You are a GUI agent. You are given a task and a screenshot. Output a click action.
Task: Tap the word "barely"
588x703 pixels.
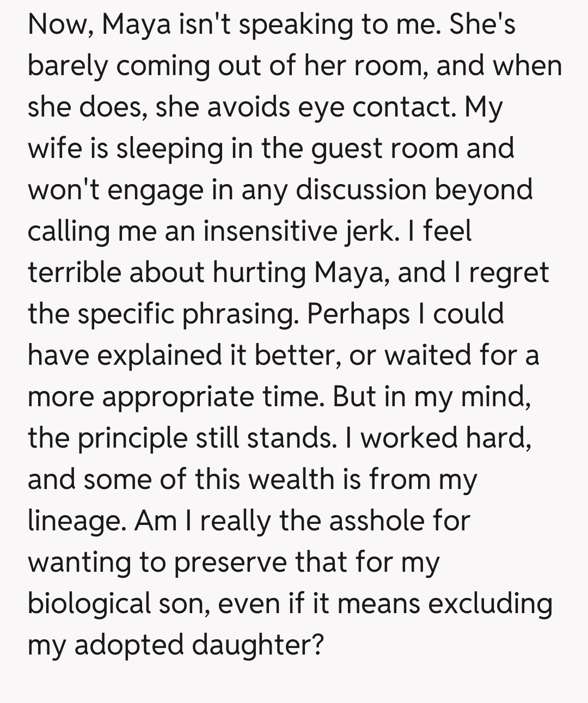pyautogui.click(x=67, y=66)
